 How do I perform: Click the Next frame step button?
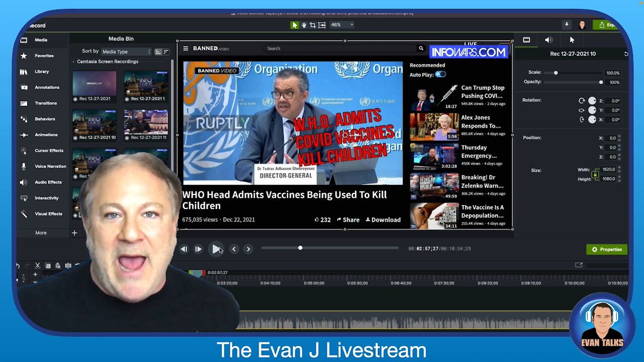tap(198, 249)
